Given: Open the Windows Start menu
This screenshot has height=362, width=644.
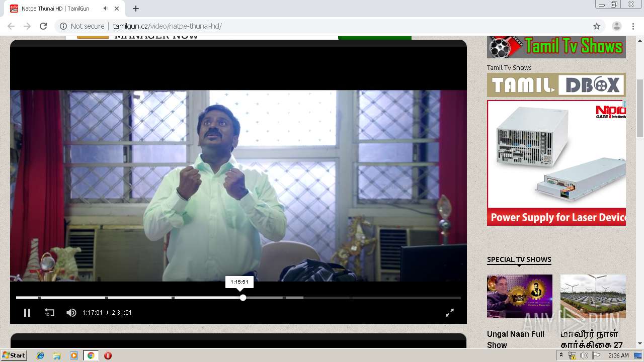Looking at the screenshot, I should [x=14, y=355].
